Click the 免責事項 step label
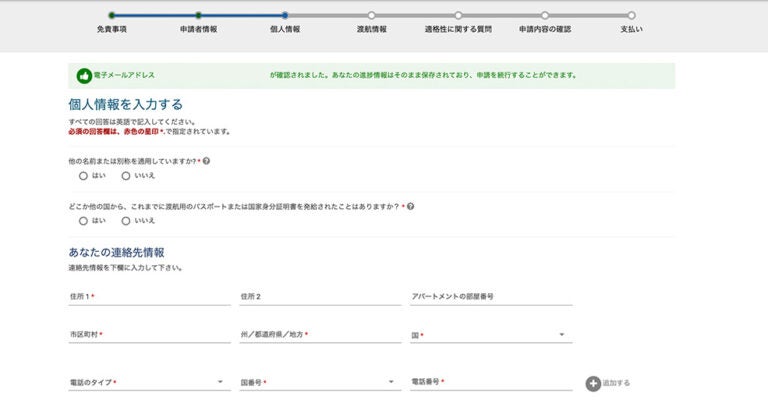The image size is (768, 407). click(x=112, y=29)
